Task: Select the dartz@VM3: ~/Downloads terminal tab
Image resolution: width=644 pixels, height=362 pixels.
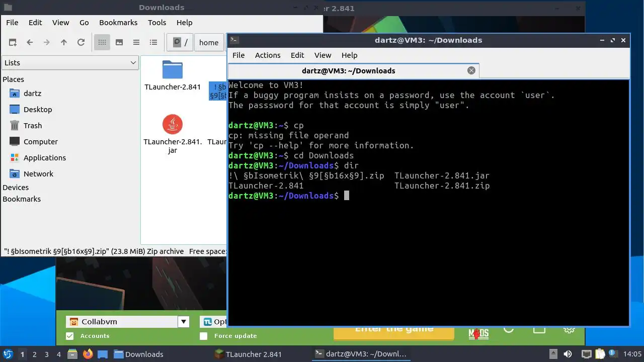Action: 353,71
